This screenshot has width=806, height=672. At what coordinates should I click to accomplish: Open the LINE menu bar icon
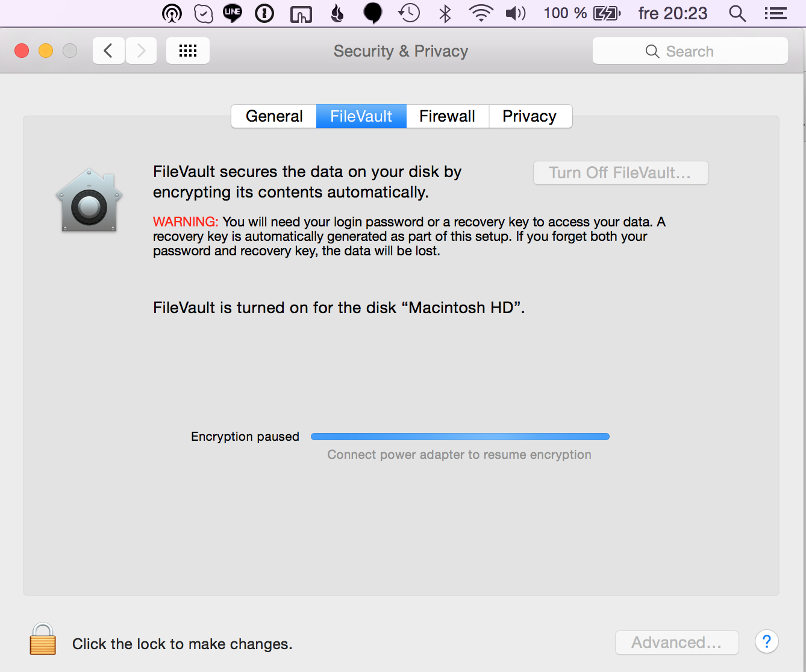[x=233, y=13]
